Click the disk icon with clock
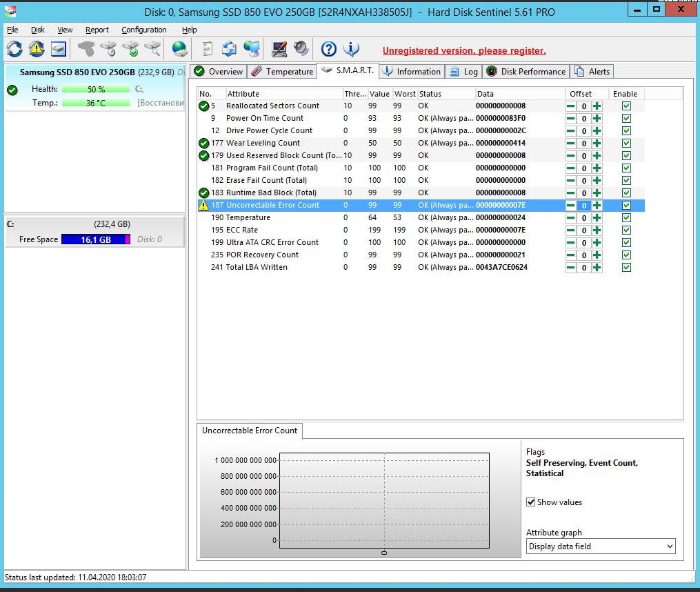The image size is (700, 592). 108,49
